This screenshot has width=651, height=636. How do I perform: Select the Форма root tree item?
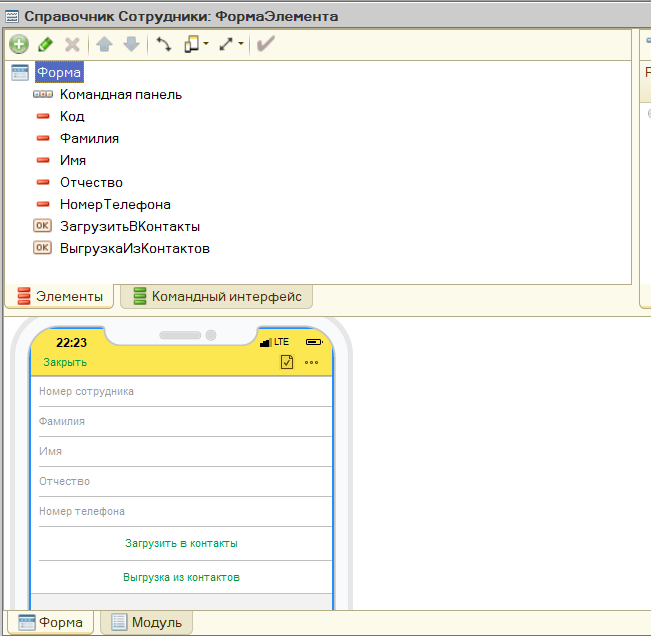click(59, 72)
